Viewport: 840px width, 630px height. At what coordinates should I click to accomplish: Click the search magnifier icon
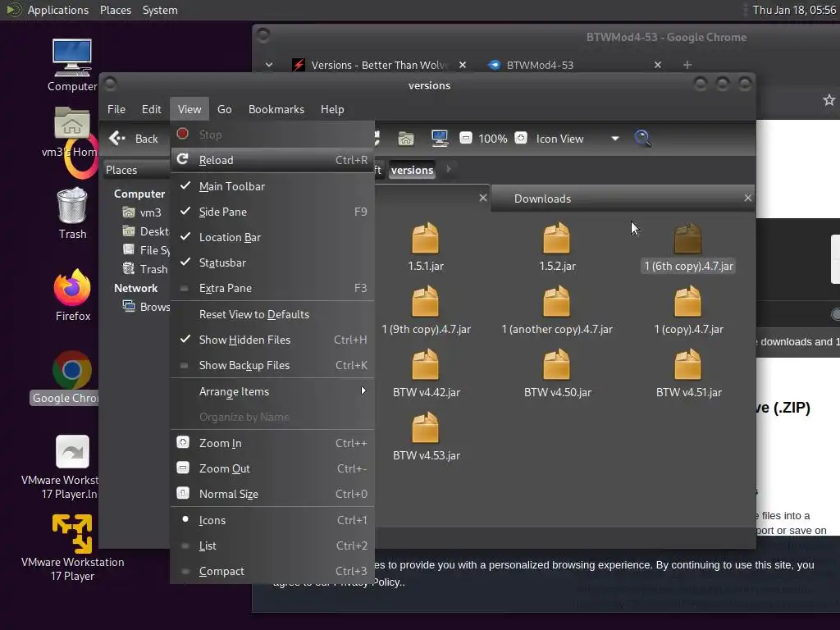click(643, 139)
